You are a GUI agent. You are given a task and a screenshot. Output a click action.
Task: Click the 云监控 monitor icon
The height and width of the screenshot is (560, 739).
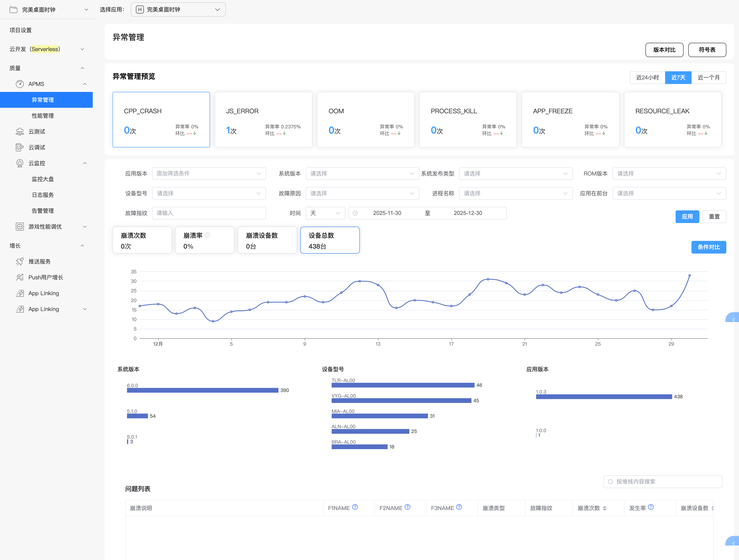tap(20, 163)
